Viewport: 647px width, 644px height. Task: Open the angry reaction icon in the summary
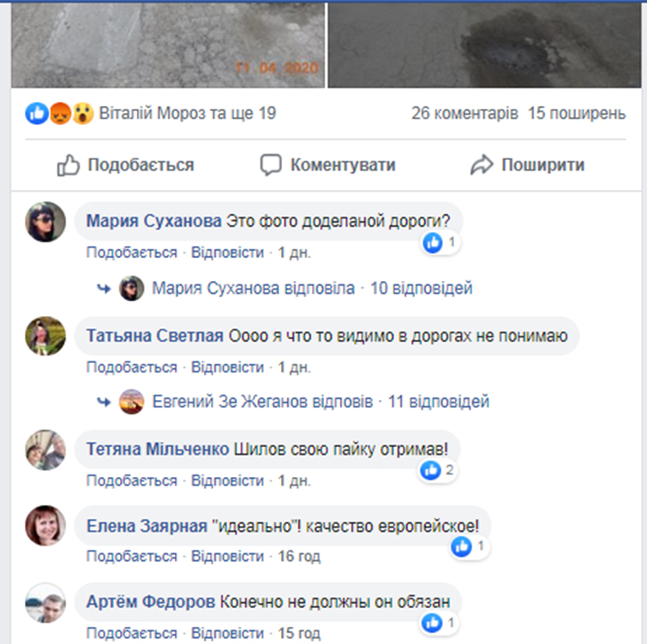[x=60, y=113]
